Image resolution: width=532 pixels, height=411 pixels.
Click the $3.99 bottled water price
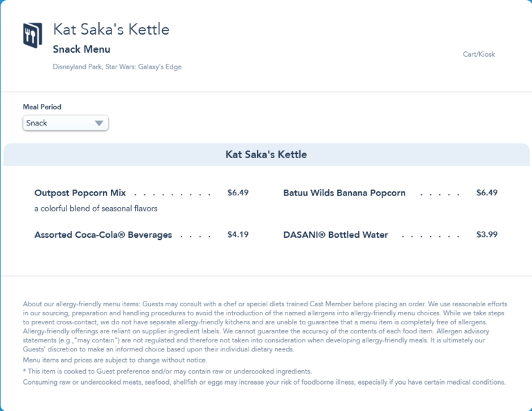(x=487, y=234)
